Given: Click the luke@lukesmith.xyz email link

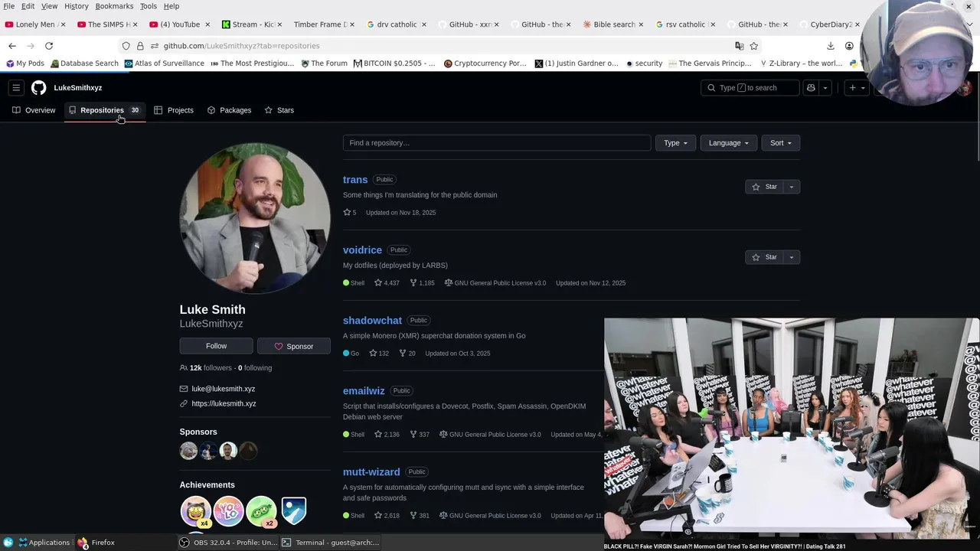Looking at the screenshot, I should coord(224,389).
